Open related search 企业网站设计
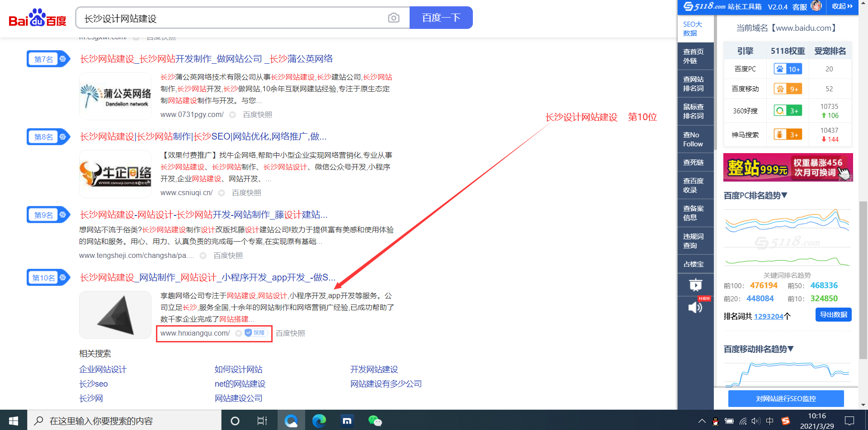 point(103,369)
